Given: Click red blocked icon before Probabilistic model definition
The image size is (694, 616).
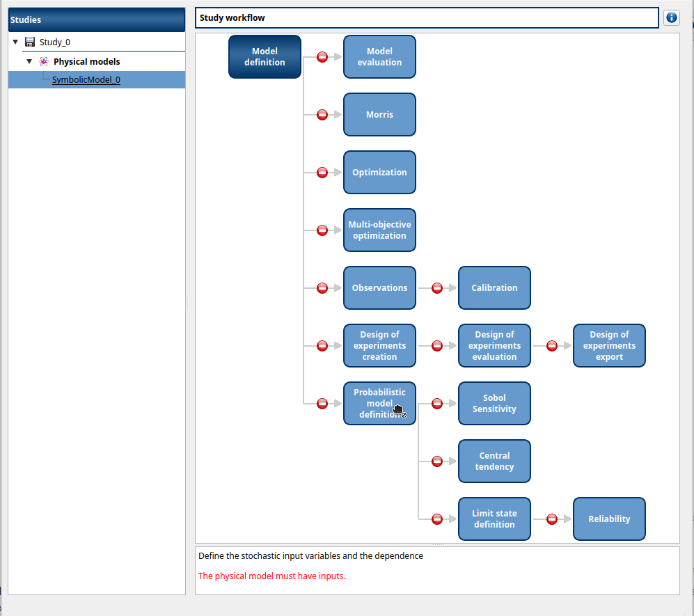Looking at the screenshot, I should (322, 404).
